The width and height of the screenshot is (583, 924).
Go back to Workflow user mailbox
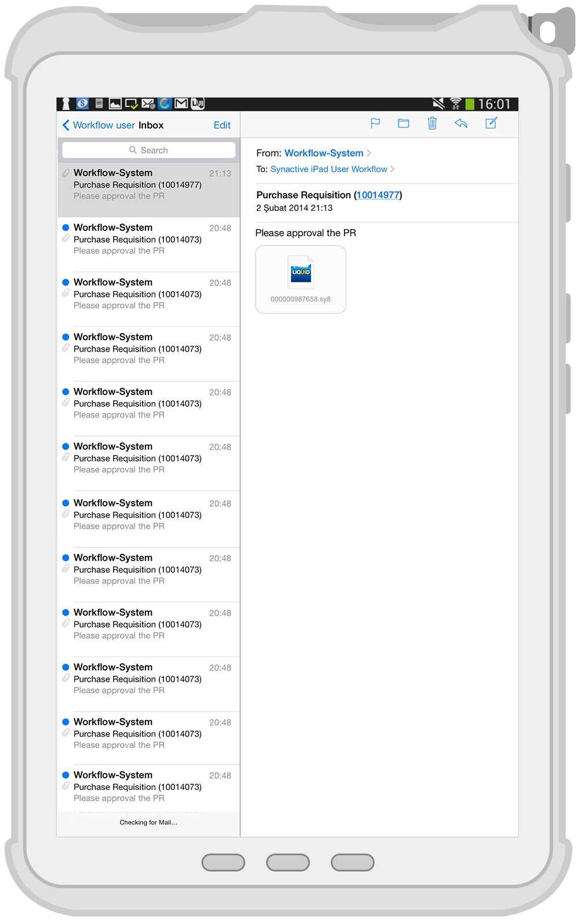click(x=98, y=125)
